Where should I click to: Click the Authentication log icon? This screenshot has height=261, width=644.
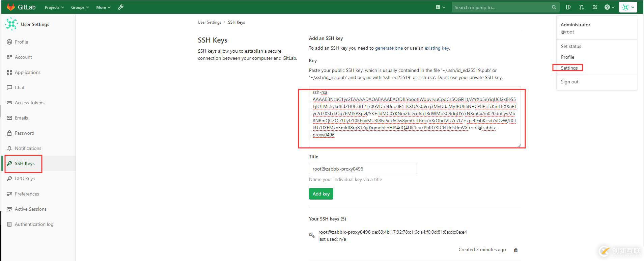[x=9, y=224]
